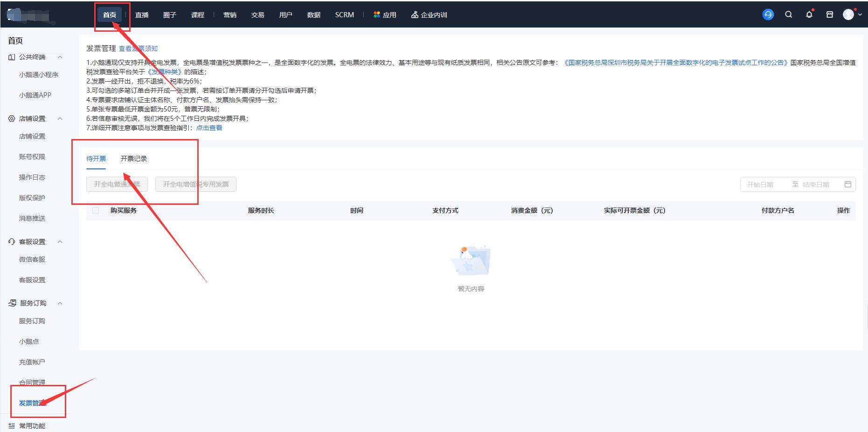Collapse the 店铺设置 sidebar group
This screenshot has width=868, height=432.
click(60, 118)
